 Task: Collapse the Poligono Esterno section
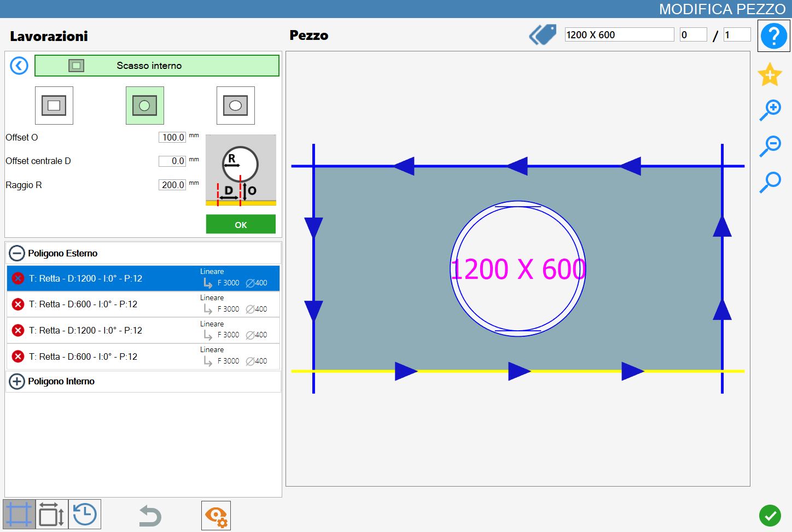[17, 253]
